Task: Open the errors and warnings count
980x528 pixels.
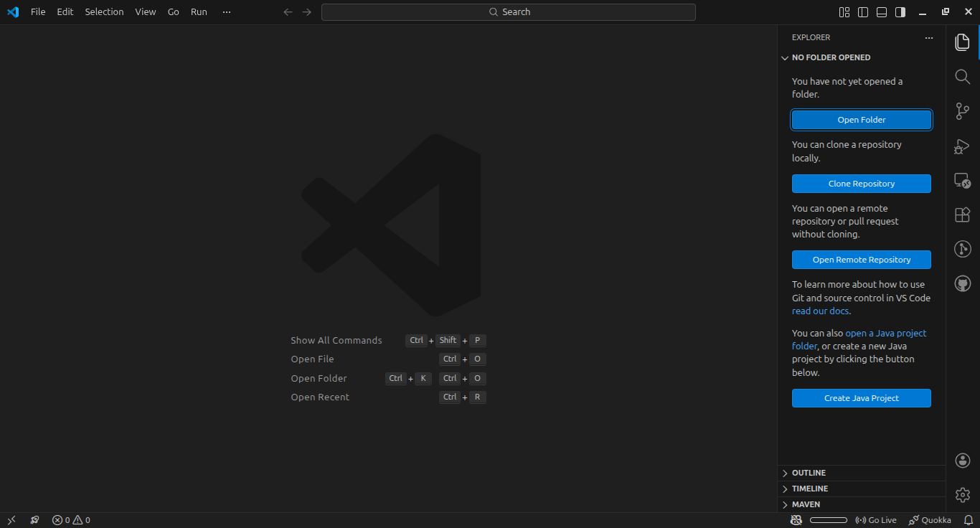Action: (71, 520)
